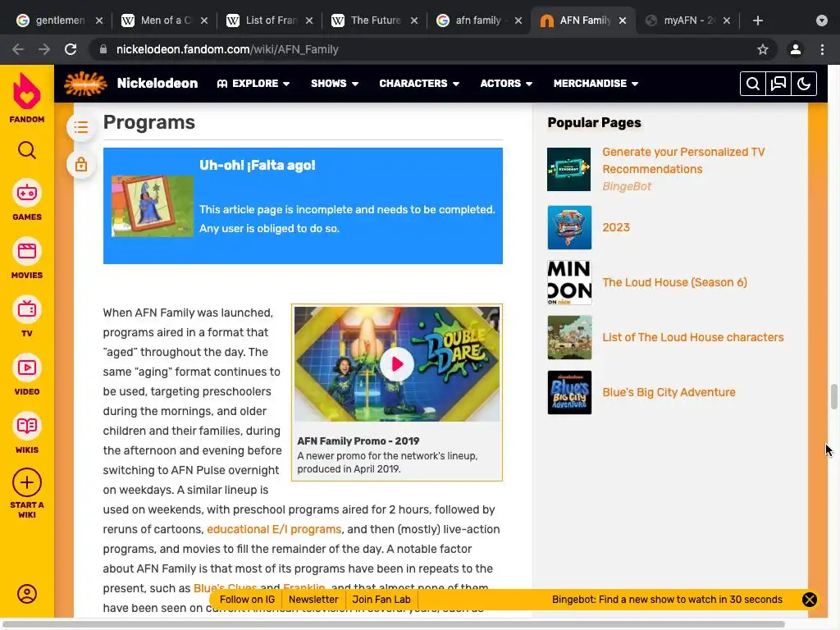Close the myAFN tab
840x630 pixels.
tap(727, 21)
